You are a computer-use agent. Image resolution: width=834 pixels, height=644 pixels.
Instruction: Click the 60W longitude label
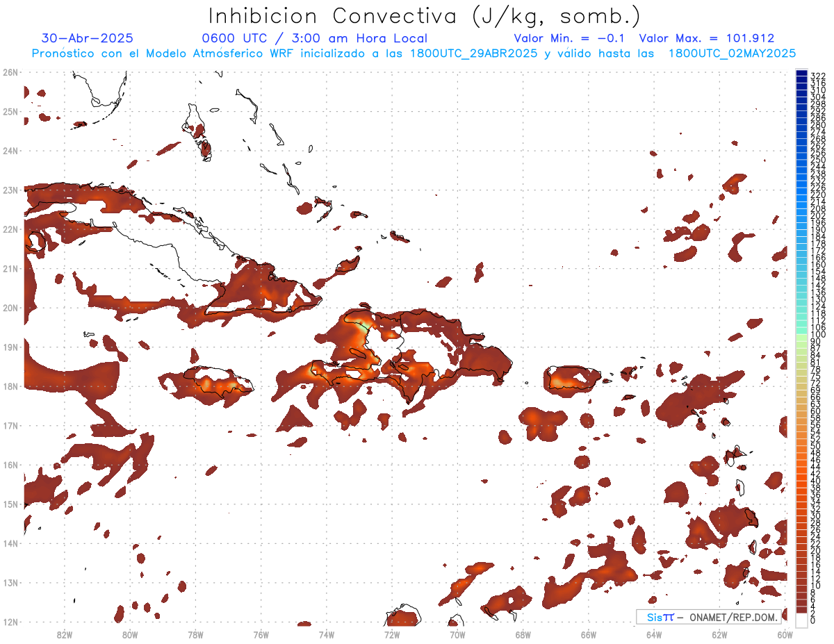coord(785,634)
